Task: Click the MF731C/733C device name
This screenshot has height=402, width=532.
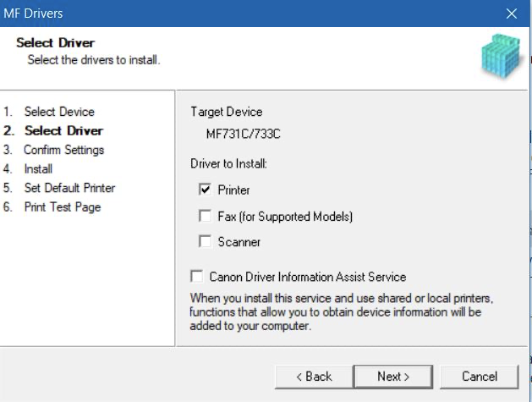Action: click(x=244, y=134)
